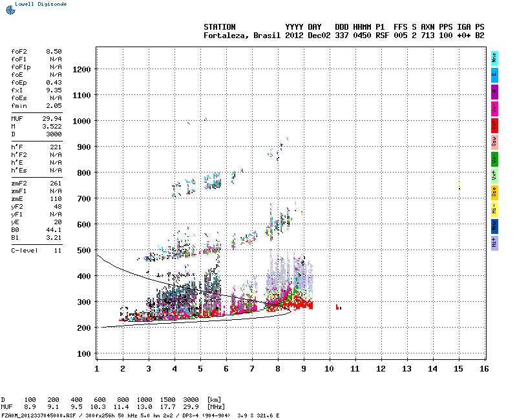This screenshot has height=420, width=517.
Task: Click the 1200 km height axis label
Action: click(81, 70)
